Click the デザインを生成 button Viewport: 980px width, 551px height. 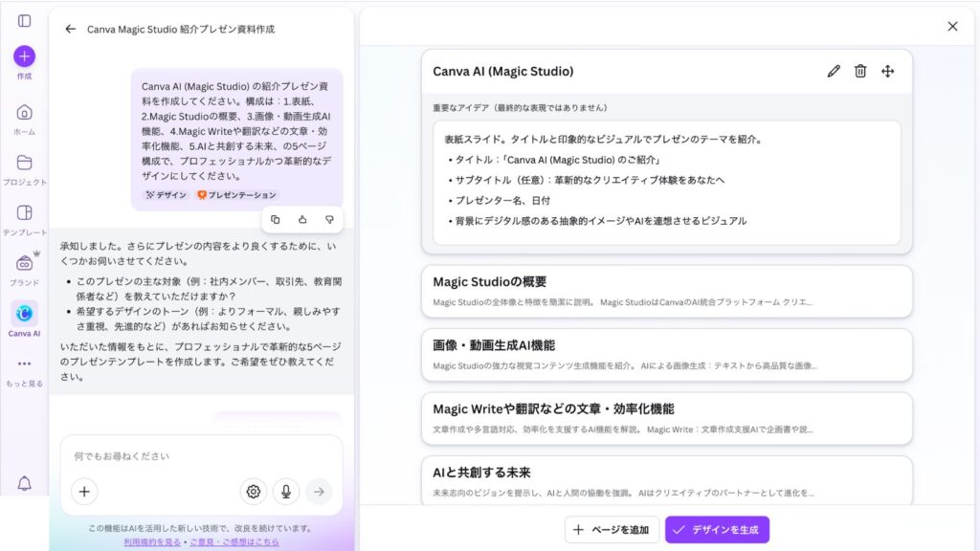point(717,529)
